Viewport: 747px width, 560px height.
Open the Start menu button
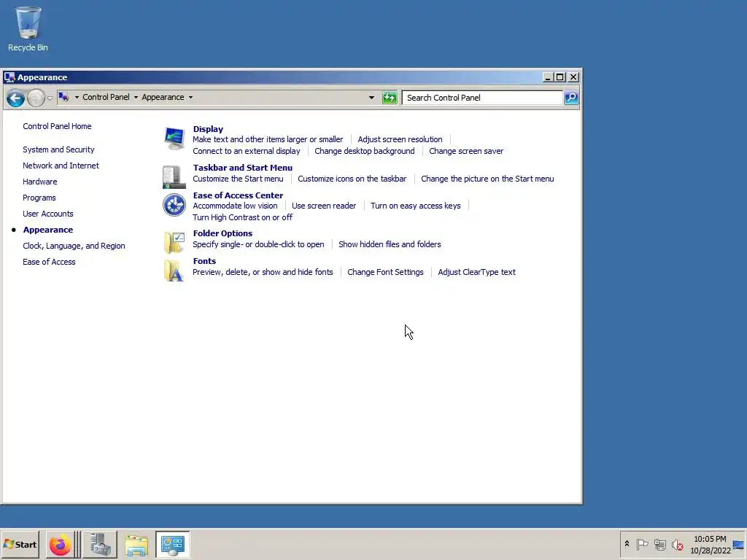[x=20, y=545]
